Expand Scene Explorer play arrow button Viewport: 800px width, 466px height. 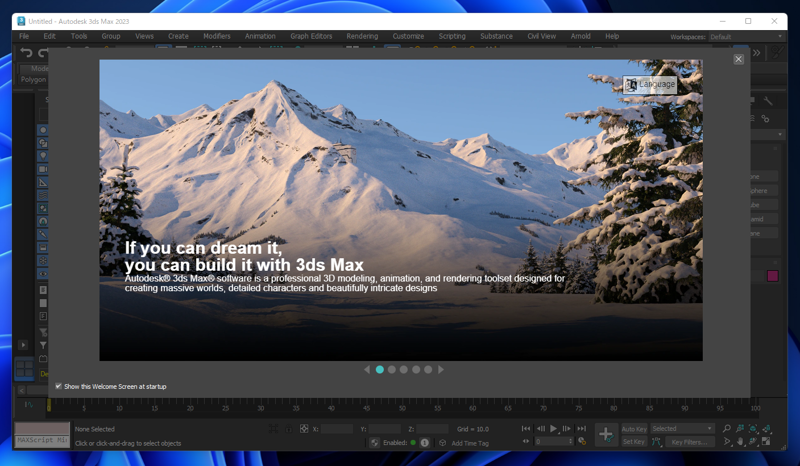tap(23, 345)
